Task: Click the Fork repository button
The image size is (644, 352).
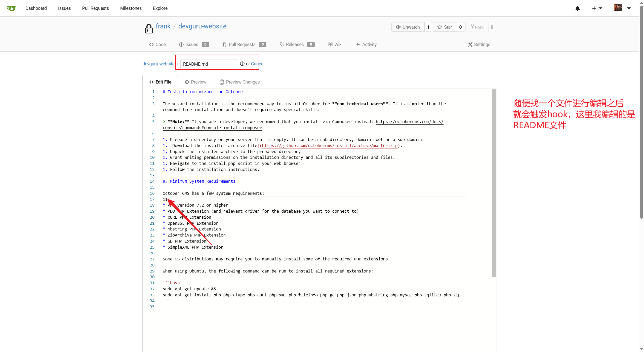Action: click(x=477, y=27)
